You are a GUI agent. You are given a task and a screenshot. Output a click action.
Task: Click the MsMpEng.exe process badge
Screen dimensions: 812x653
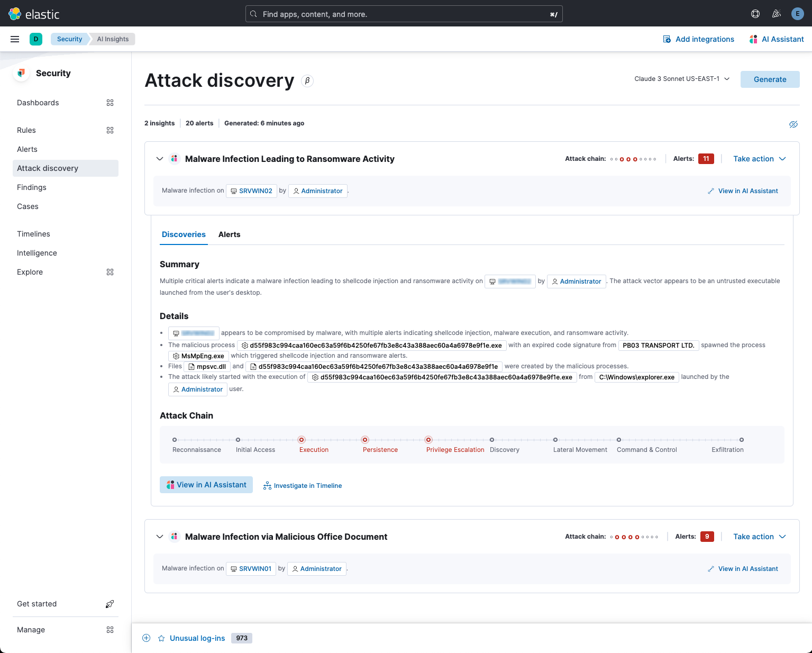tap(198, 356)
